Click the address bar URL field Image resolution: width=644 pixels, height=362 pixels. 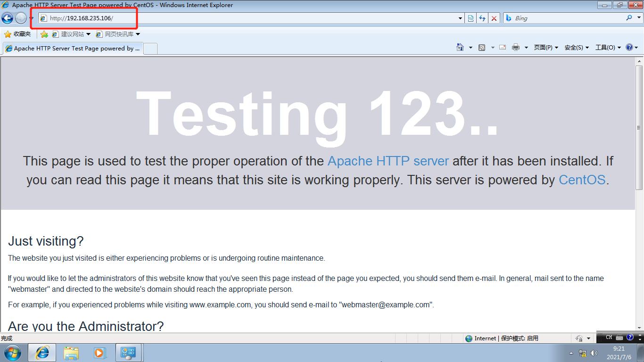click(x=248, y=18)
